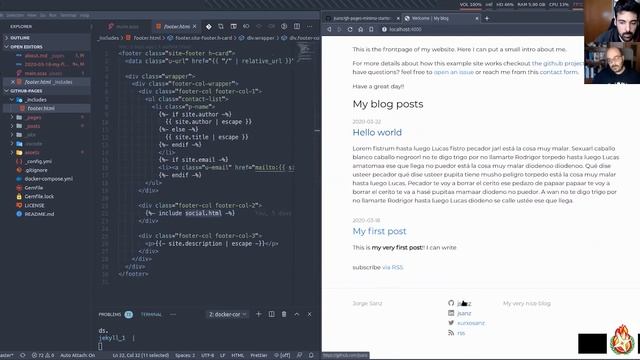Open the editor's more actions ellipsis menu
The height and width of the screenshot is (360, 640).
pyautogui.click(x=309, y=27)
